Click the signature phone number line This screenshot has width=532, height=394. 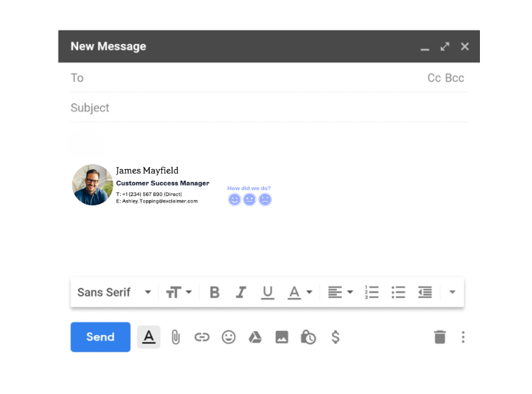149,194
